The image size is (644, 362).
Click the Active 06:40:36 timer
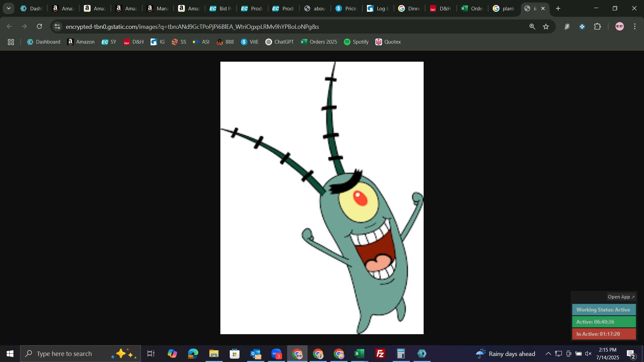(x=604, y=322)
